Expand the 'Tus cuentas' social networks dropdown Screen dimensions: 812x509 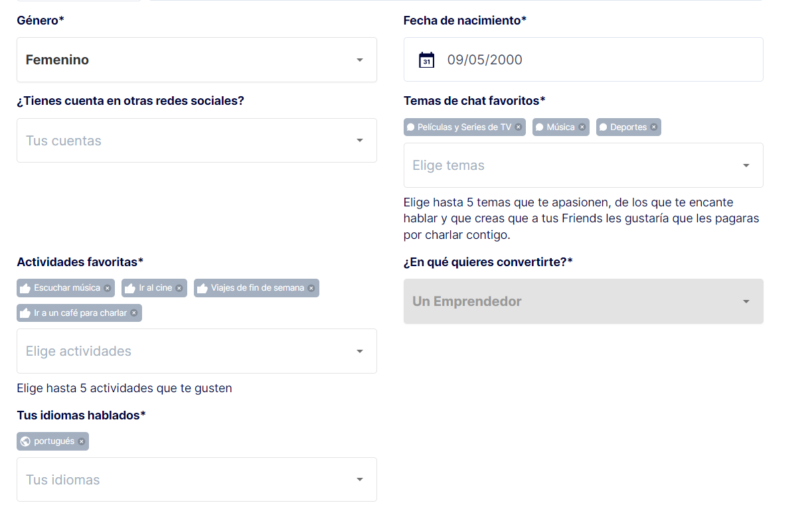[x=197, y=141]
